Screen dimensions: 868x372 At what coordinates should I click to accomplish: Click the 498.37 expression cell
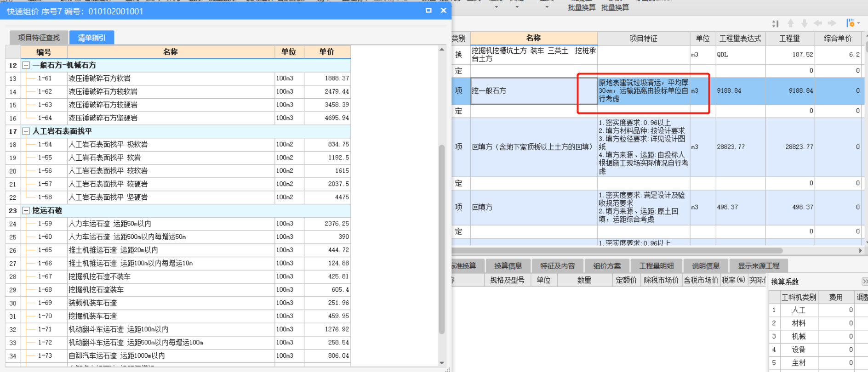[x=740, y=207]
